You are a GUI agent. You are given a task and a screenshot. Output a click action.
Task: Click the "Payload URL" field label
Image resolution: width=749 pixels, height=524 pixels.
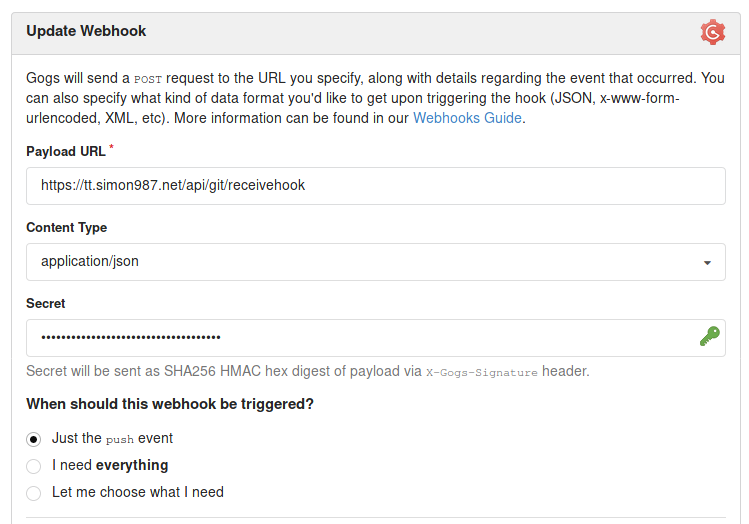[x=66, y=151]
